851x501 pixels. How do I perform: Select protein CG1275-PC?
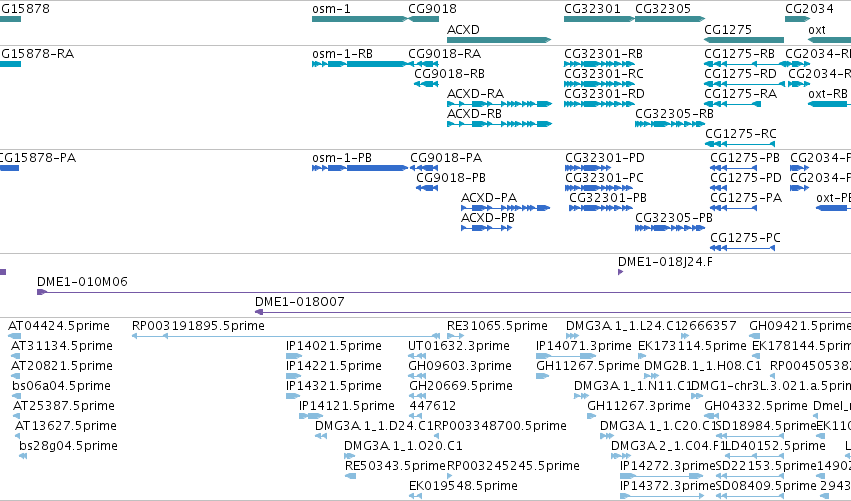click(x=742, y=248)
